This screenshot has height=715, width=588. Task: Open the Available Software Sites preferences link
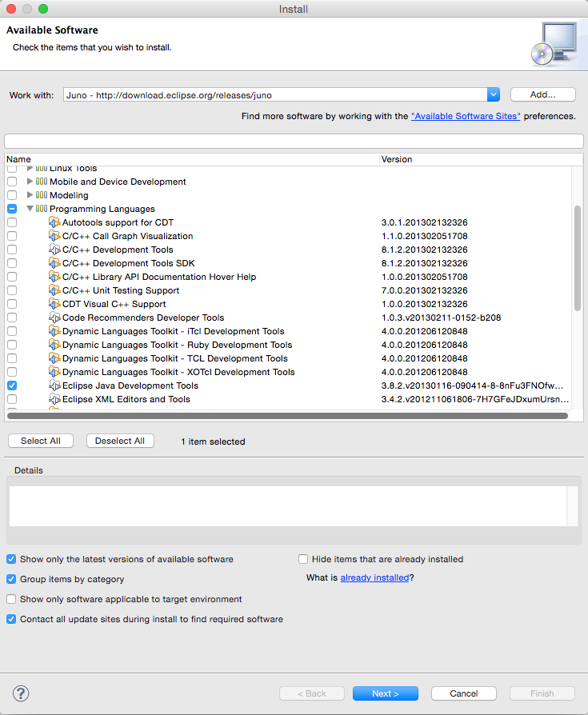[x=466, y=116]
